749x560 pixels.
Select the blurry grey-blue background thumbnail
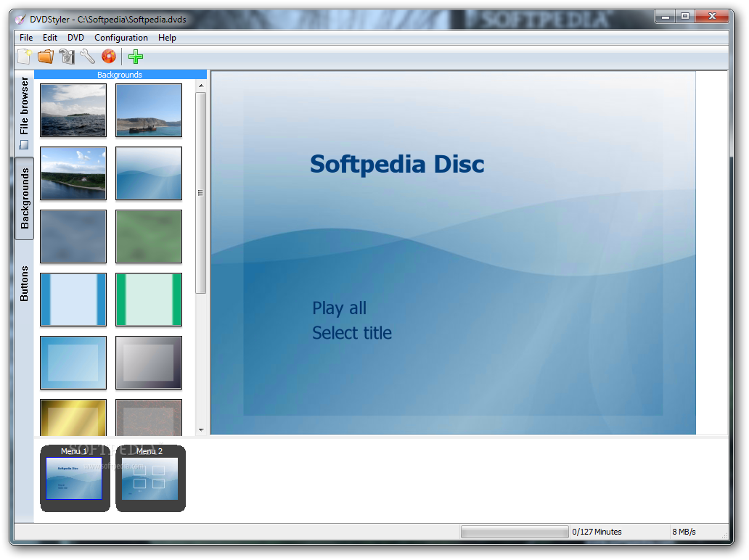(73, 236)
